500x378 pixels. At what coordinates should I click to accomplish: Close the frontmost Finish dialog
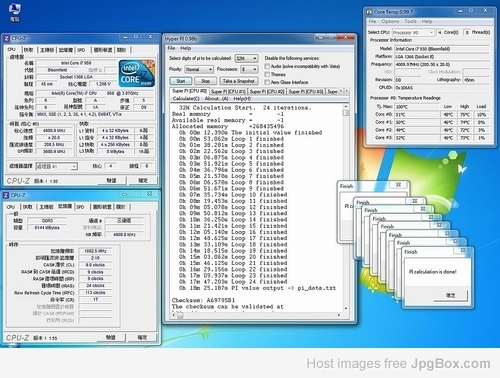(x=463, y=250)
